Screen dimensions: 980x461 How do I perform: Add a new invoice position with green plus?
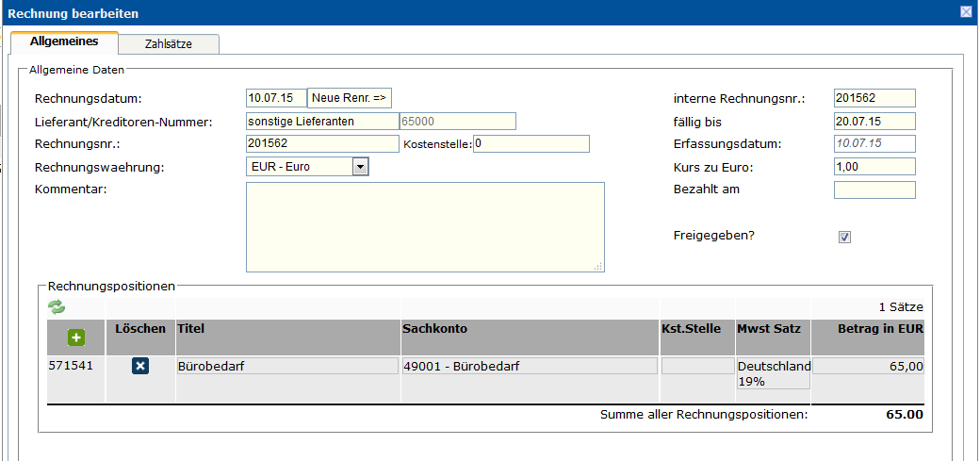75,338
